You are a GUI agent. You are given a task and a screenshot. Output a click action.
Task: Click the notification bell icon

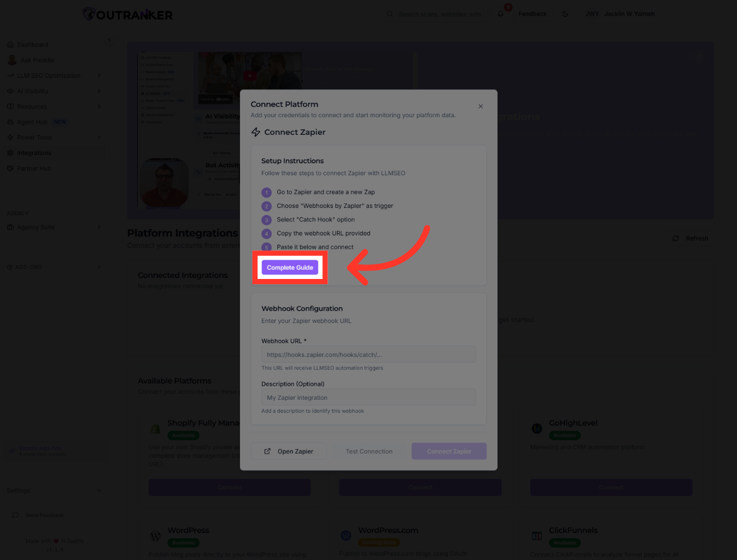coord(501,14)
